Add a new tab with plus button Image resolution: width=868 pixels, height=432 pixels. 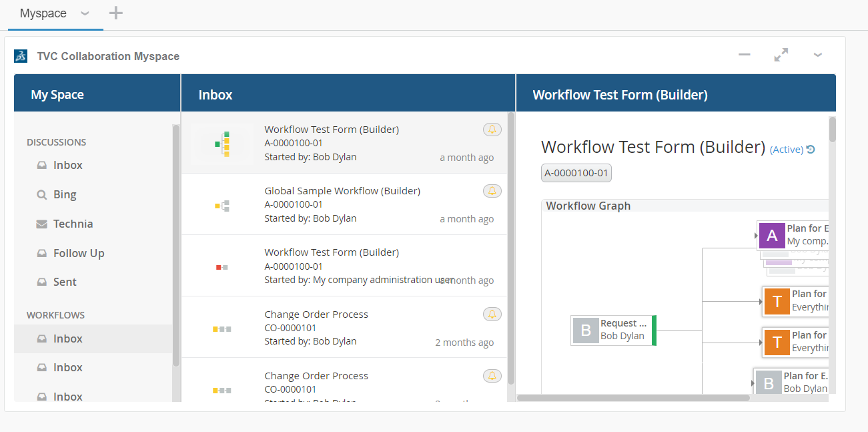coord(116,13)
